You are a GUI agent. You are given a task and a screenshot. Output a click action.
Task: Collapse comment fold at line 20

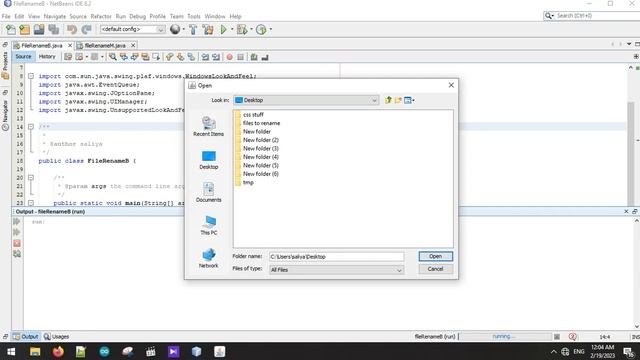[x=31, y=178]
